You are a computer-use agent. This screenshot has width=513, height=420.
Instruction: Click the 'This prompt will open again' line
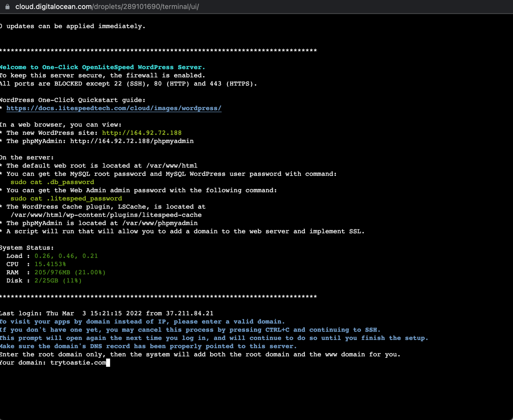coord(214,338)
